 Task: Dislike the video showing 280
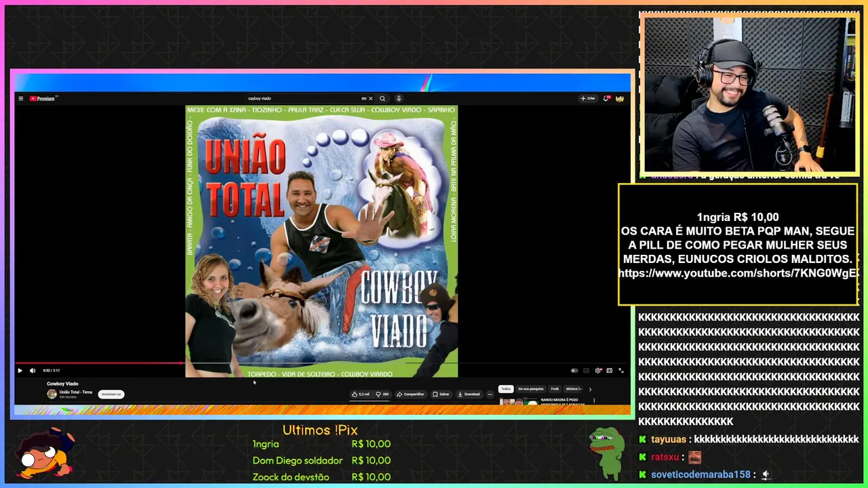382,394
